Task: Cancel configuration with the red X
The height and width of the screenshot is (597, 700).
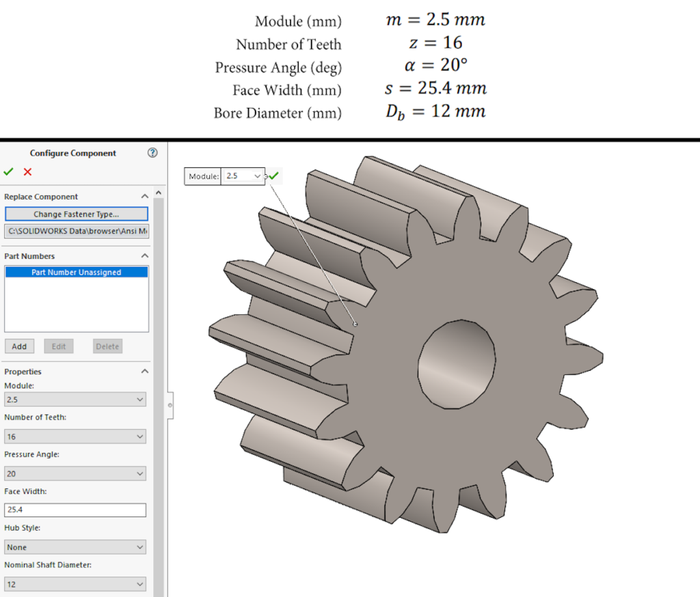Action: [x=26, y=172]
